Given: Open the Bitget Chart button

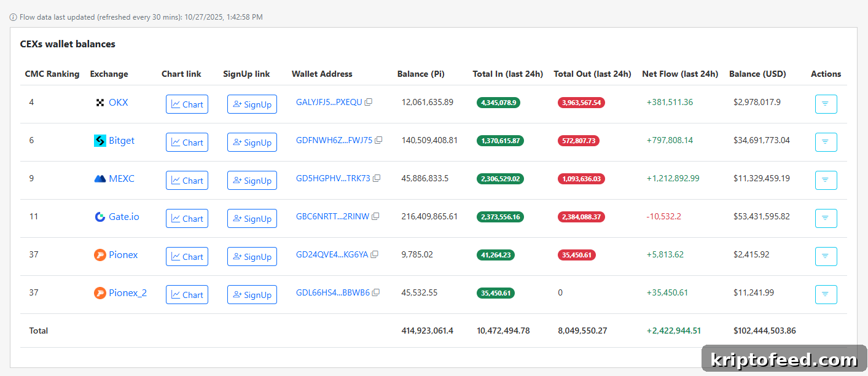Looking at the screenshot, I should pos(187,143).
